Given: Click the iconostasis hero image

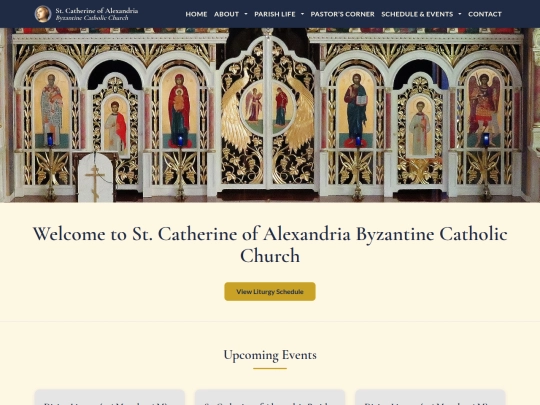Looking at the screenshot, I should pos(270,115).
